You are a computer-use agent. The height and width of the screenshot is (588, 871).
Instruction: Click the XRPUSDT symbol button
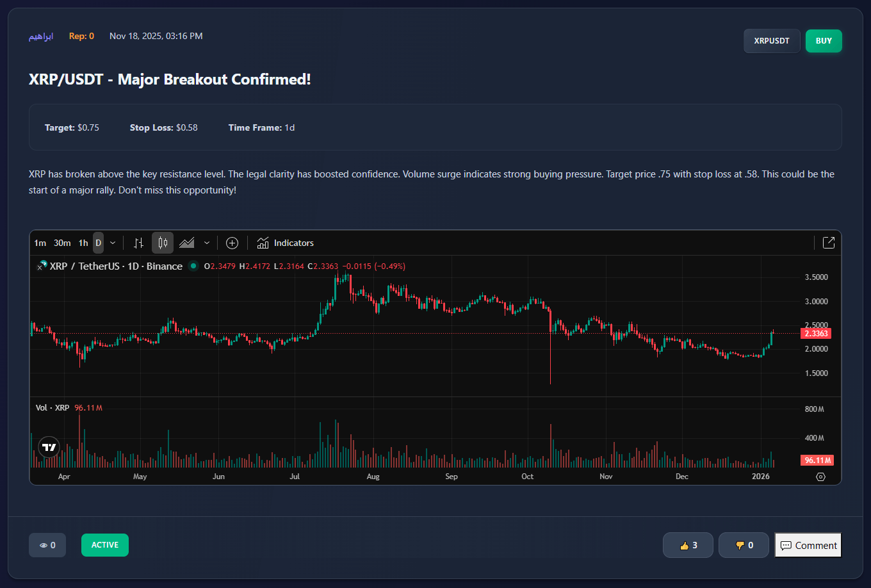click(772, 41)
